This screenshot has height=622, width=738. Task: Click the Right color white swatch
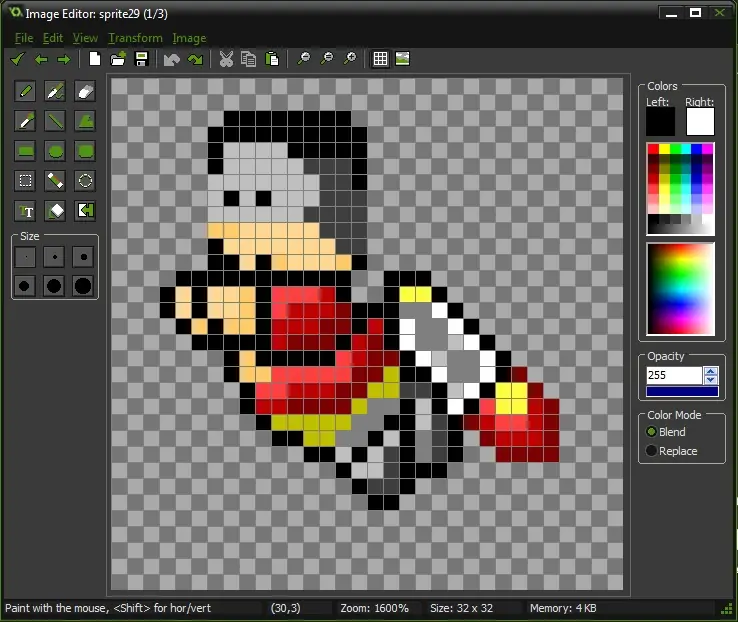tap(700, 122)
